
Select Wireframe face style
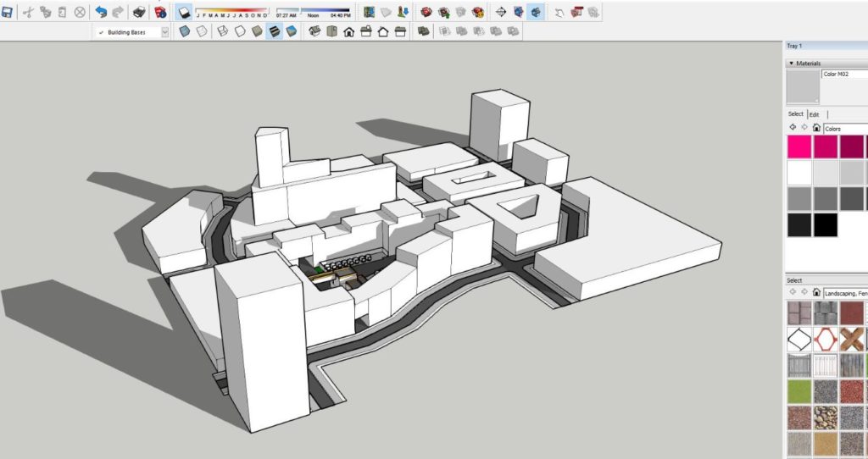tap(223, 31)
